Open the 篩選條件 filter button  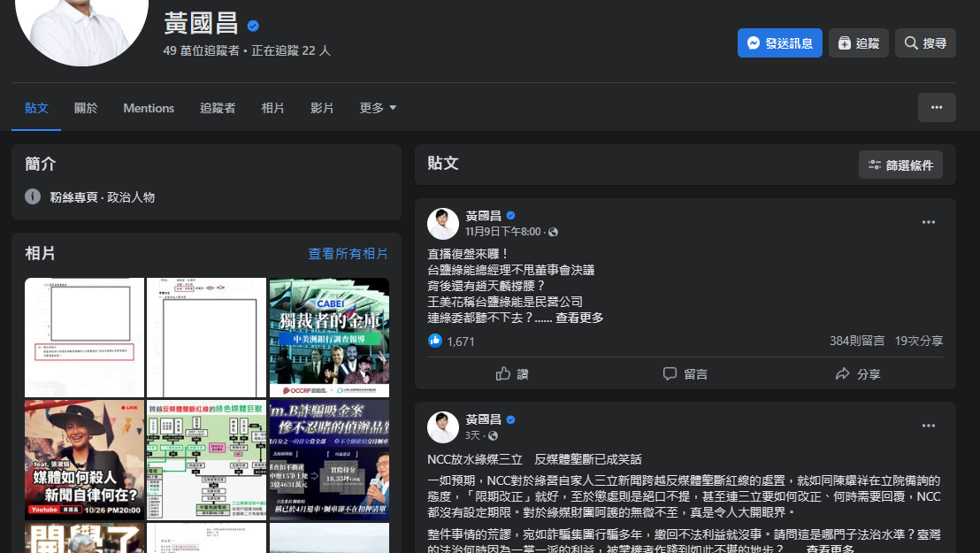pyautogui.click(x=900, y=165)
